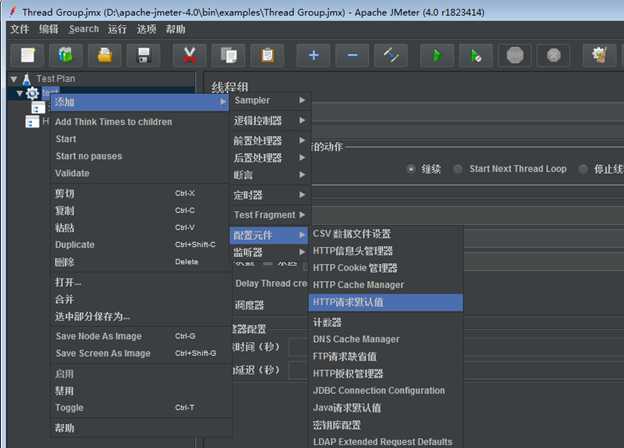Choose 密钥库配置 menu item

click(x=386, y=425)
